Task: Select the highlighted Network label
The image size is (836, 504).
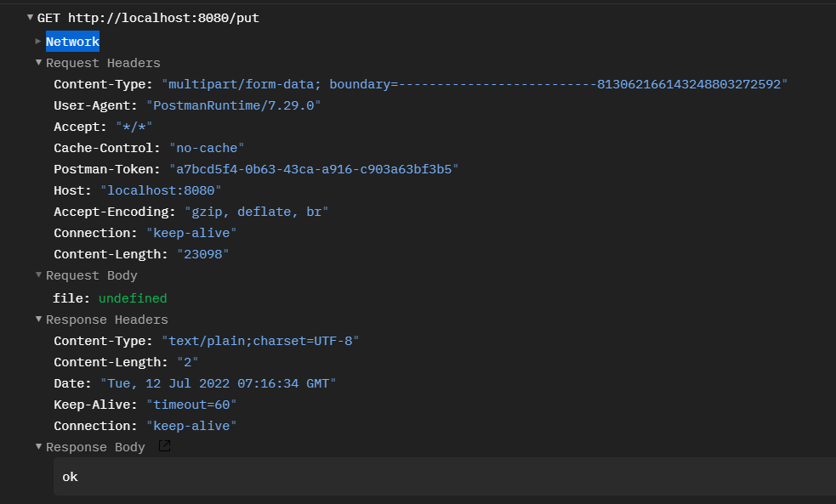Action: tap(72, 42)
